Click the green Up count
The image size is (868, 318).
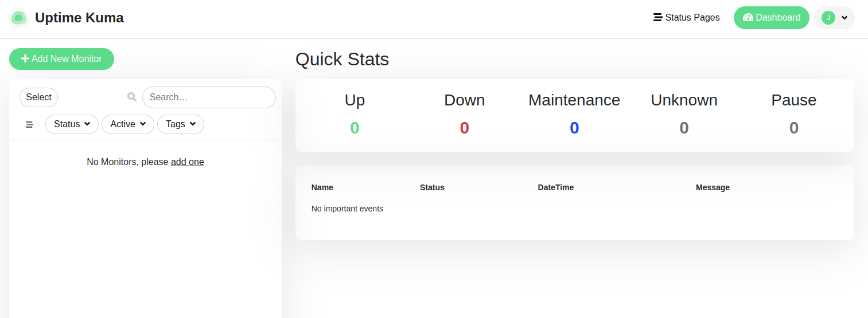point(355,128)
